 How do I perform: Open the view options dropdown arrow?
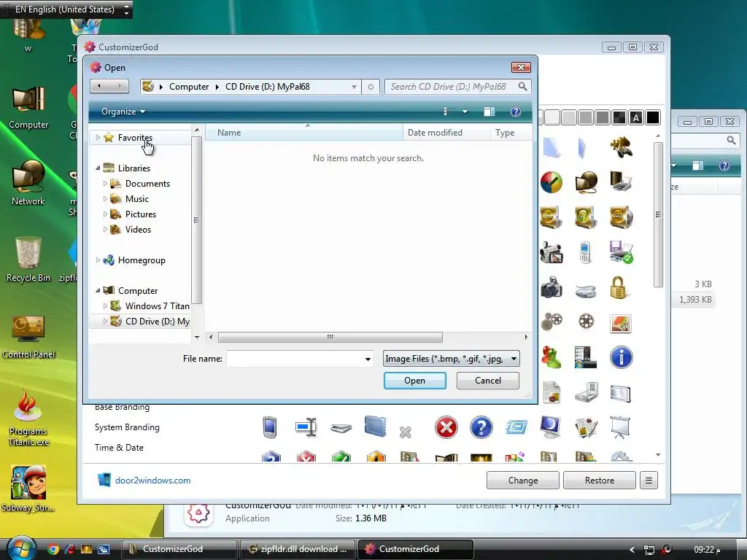click(x=465, y=112)
